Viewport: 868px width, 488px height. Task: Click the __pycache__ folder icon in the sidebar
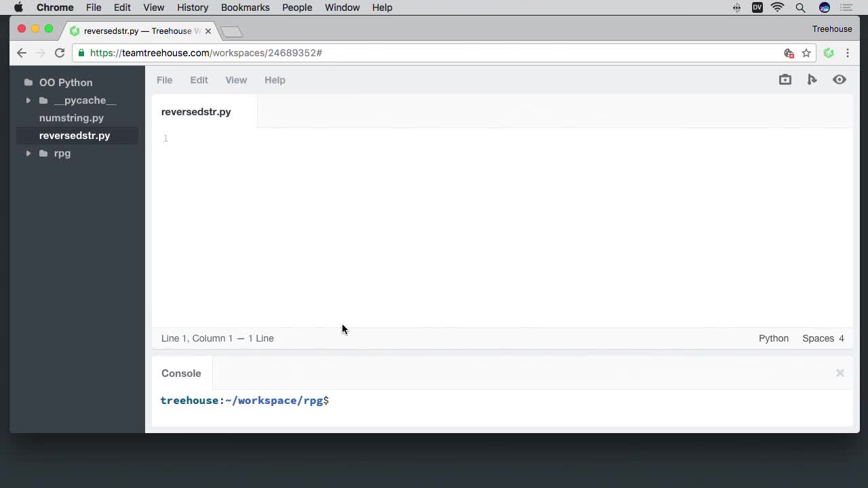pyautogui.click(x=43, y=100)
